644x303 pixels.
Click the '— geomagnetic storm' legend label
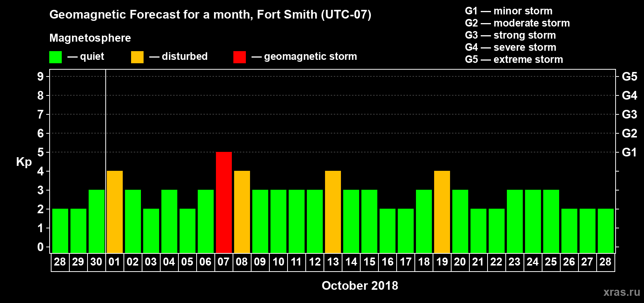click(304, 57)
